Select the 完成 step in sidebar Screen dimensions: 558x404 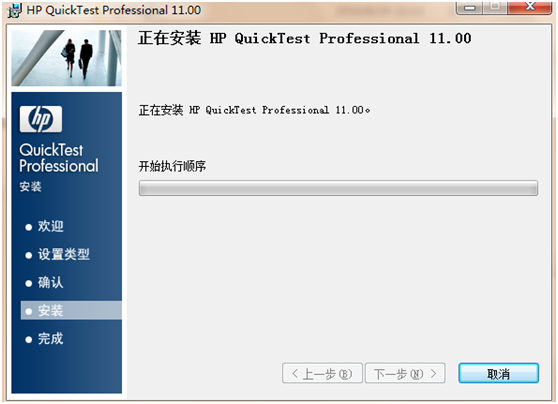[x=45, y=339]
